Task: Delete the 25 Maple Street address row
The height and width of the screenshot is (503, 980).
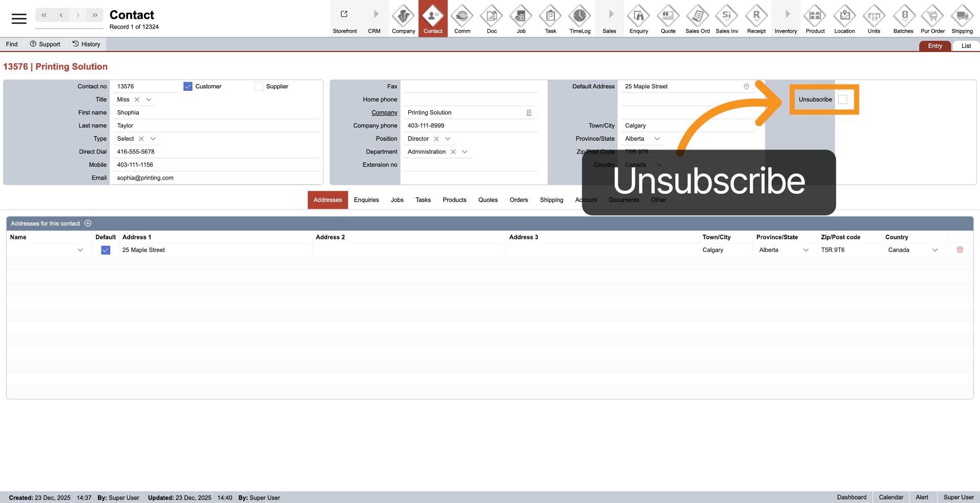Action: pyautogui.click(x=960, y=250)
